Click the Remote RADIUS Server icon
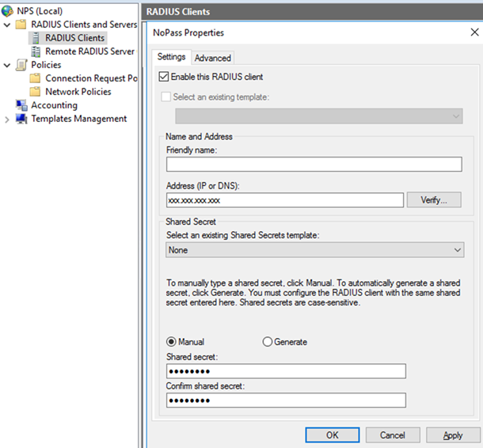The image size is (483, 448). point(36,51)
